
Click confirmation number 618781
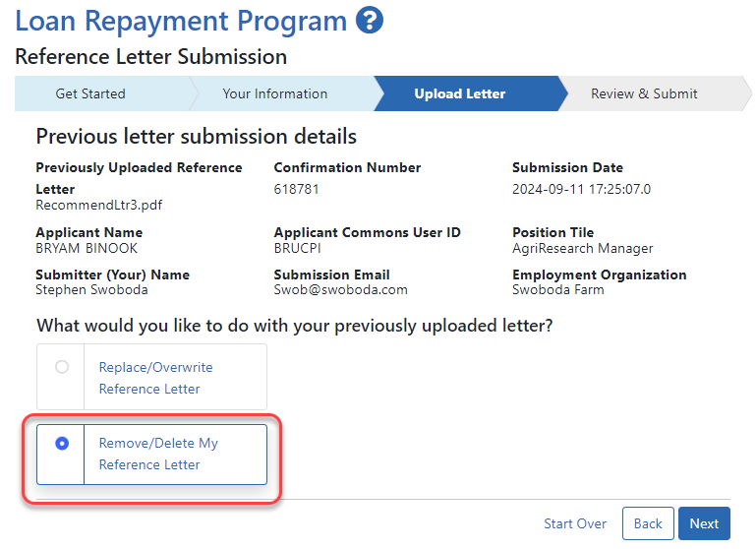[x=296, y=189]
